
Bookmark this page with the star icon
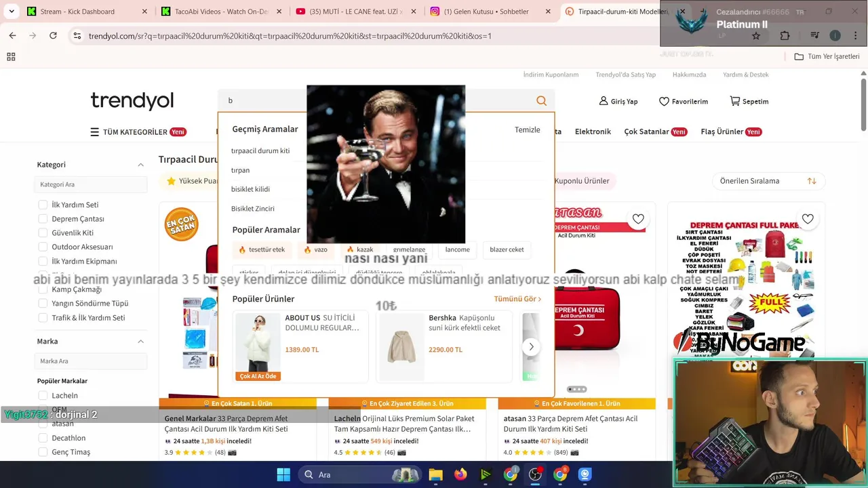pyautogui.click(x=756, y=36)
